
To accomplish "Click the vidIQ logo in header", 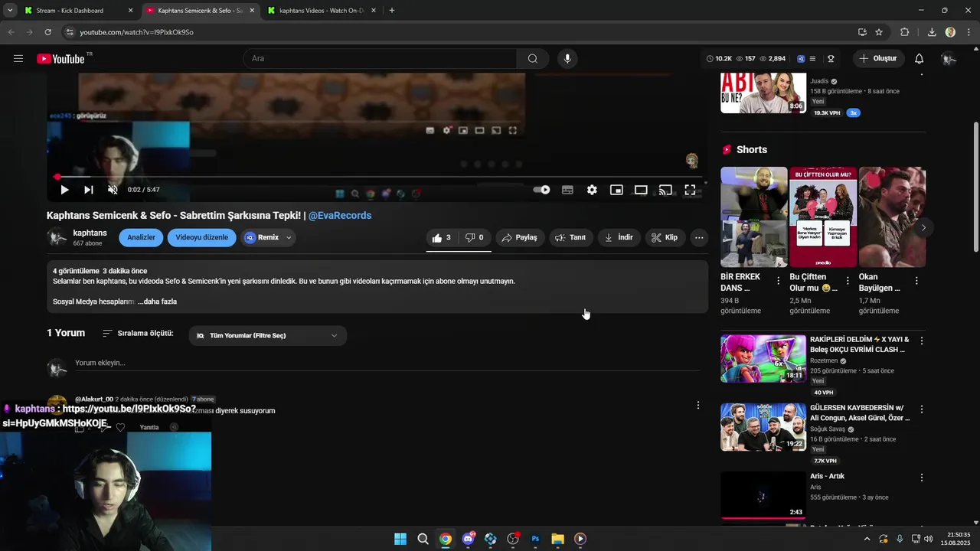I will 801,59.
